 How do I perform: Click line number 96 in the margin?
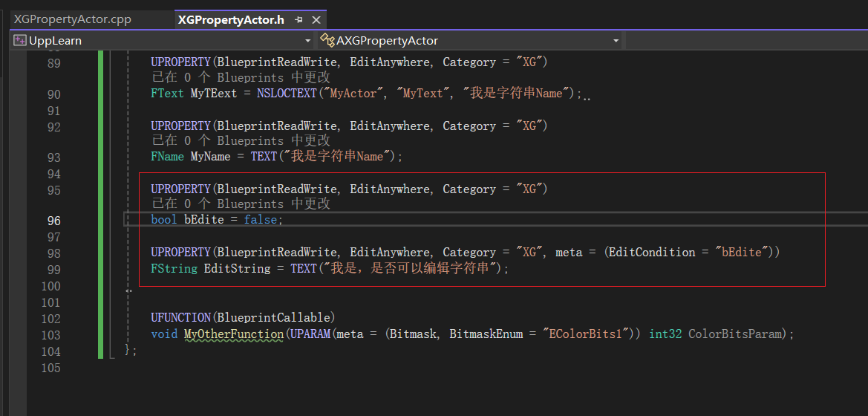(53, 221)
